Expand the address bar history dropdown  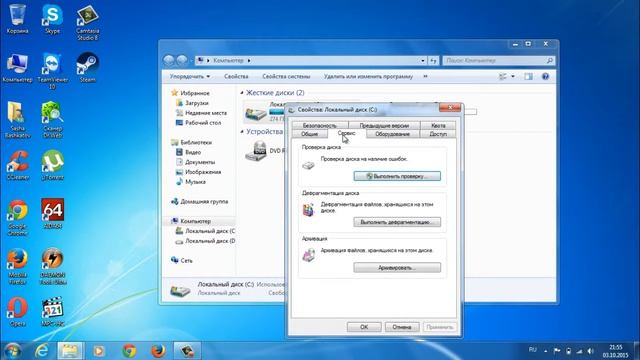click(x=423, y=60)
